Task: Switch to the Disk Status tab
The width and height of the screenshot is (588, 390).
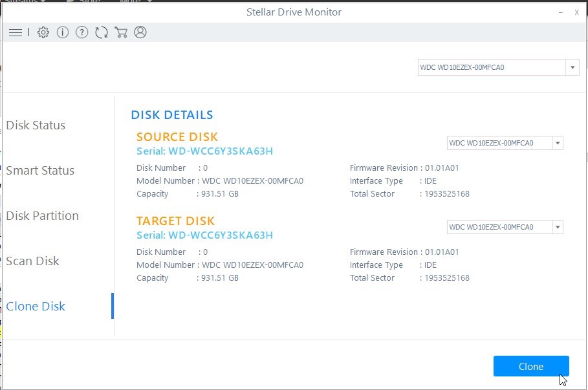Action: coord(36,125)
